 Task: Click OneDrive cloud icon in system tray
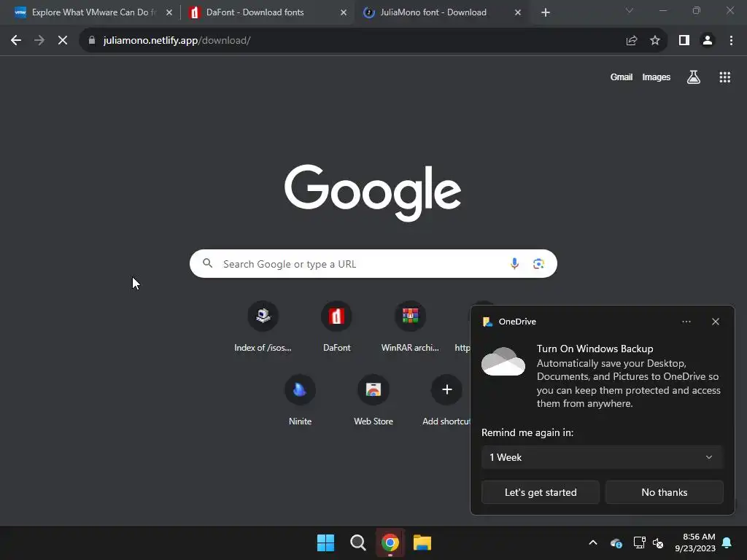pos(616,542)
